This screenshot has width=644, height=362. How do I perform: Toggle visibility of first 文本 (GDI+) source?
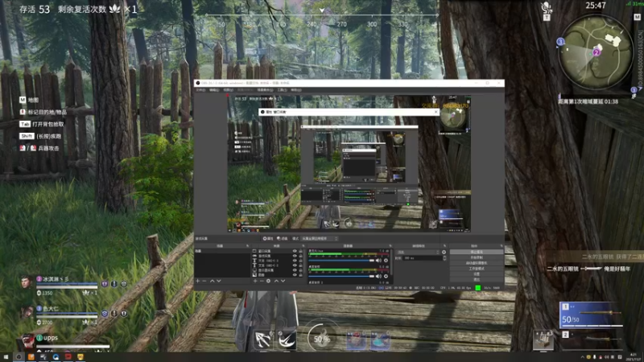pyautogui.click(x=295, y=260)
